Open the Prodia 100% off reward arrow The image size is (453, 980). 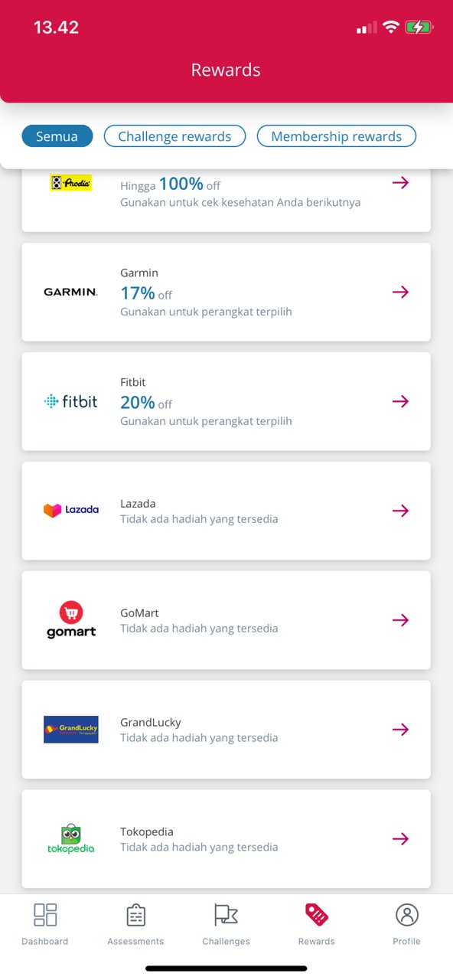tap(400, 182)
